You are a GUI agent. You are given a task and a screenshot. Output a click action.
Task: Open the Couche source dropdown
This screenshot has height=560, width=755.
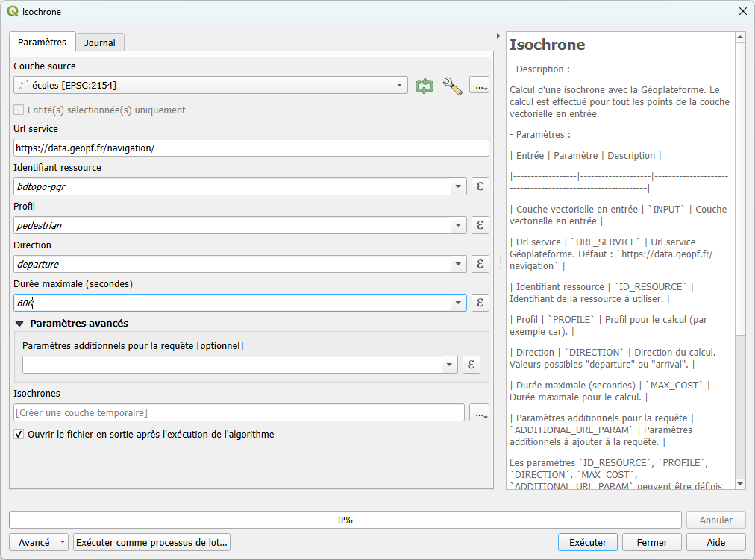coord(400,86)
